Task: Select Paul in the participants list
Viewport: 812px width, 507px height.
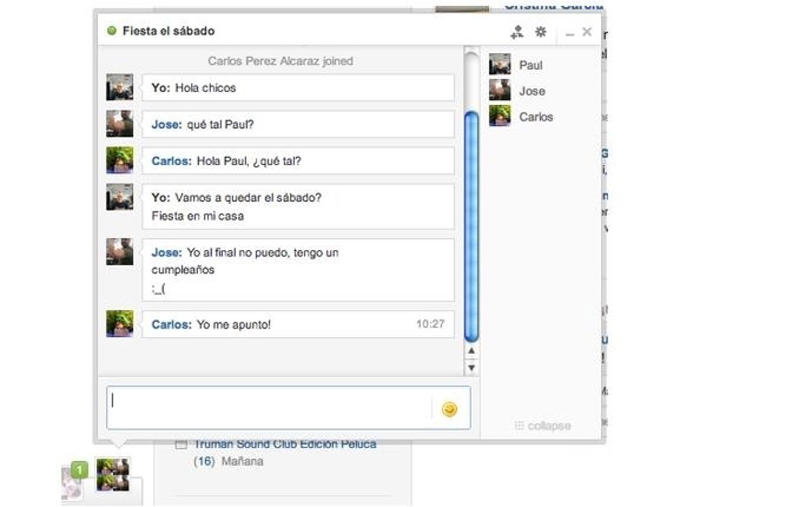Action: (531, 66)
